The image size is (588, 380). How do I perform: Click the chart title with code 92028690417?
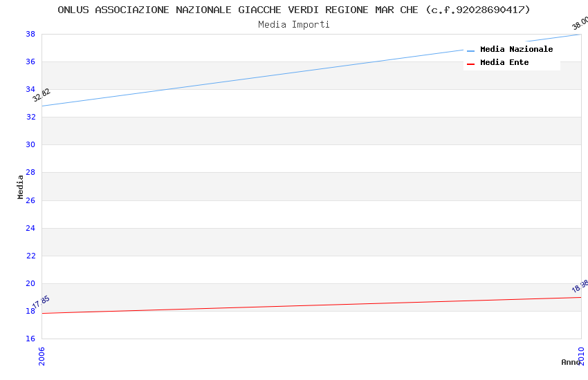click(294, 10)
